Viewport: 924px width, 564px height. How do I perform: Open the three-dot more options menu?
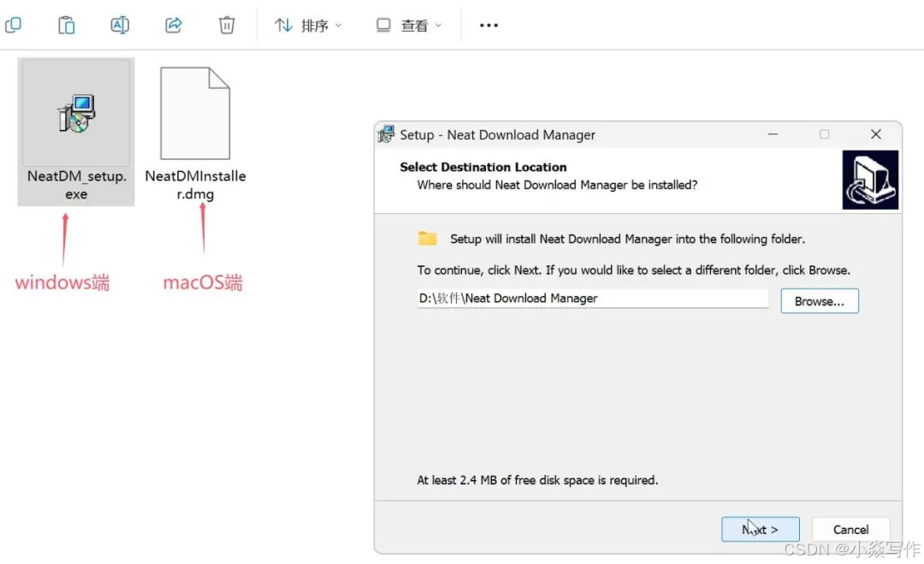489,26
